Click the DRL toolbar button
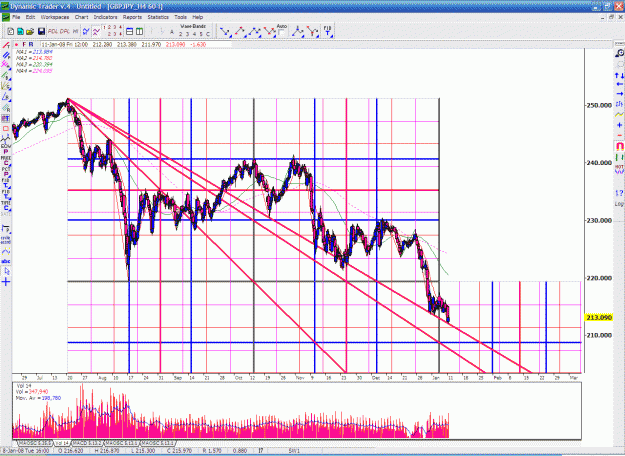This screenshot has width=625, height=456. (65, 31)
